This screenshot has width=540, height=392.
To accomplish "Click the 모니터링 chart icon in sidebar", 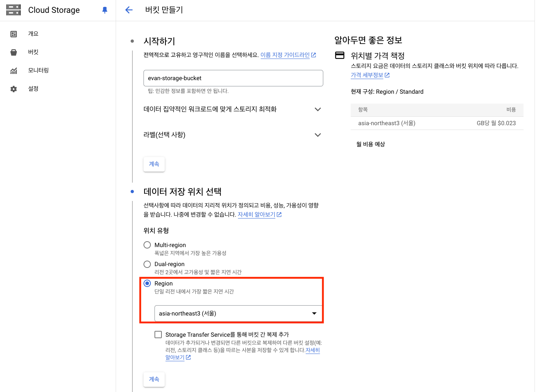I will (x=14, y=71).
